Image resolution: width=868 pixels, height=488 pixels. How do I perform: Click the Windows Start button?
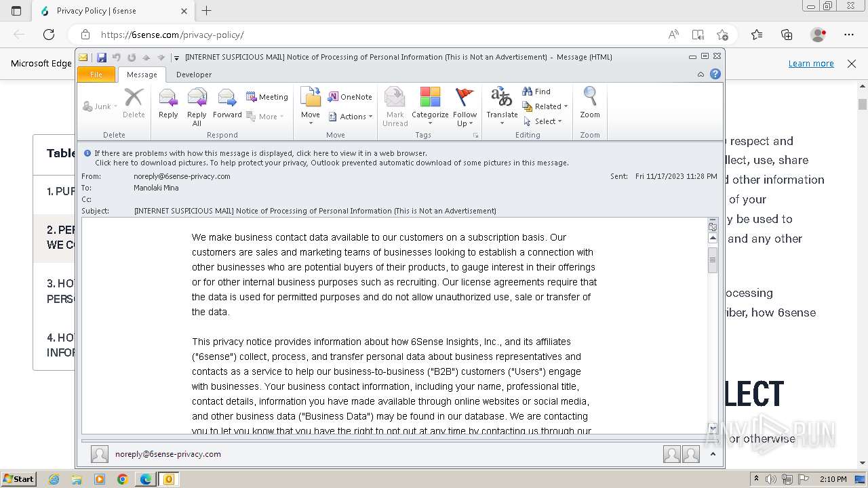tap(18, 479)
